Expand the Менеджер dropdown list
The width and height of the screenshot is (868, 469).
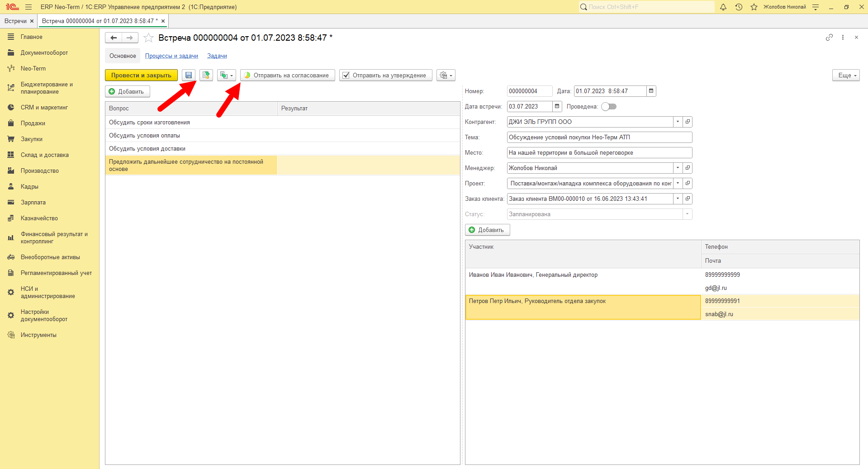pyautogui.click(x=678, y=168)
